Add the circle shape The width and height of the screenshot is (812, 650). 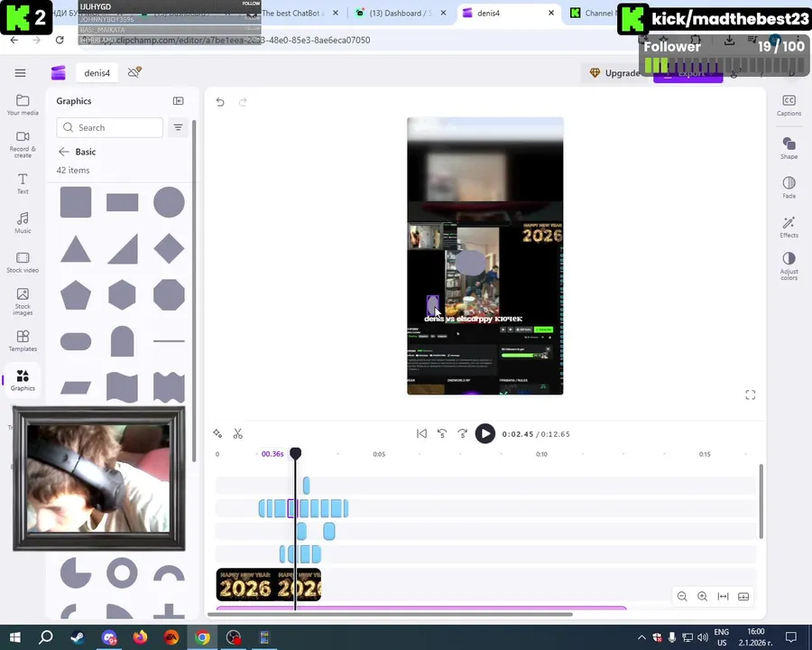[x=169, y=202]
